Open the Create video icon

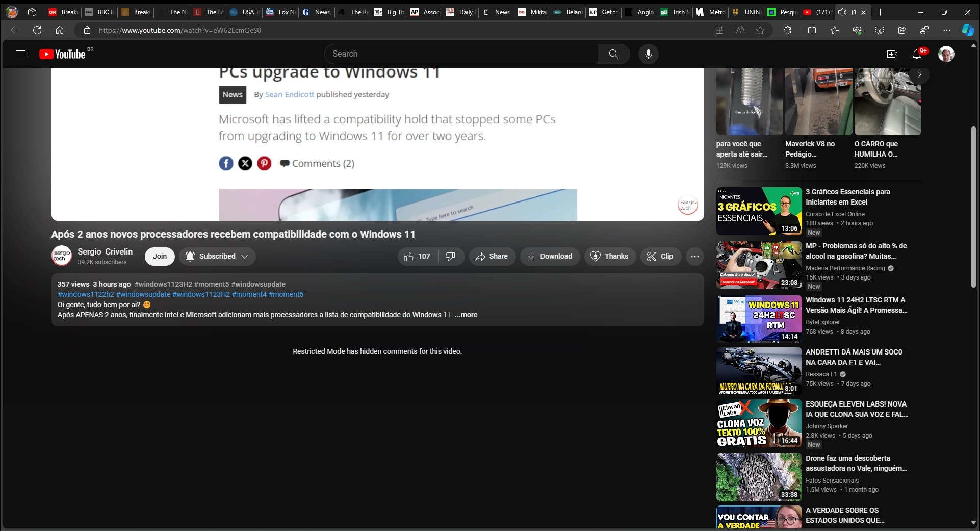point(892,54)
